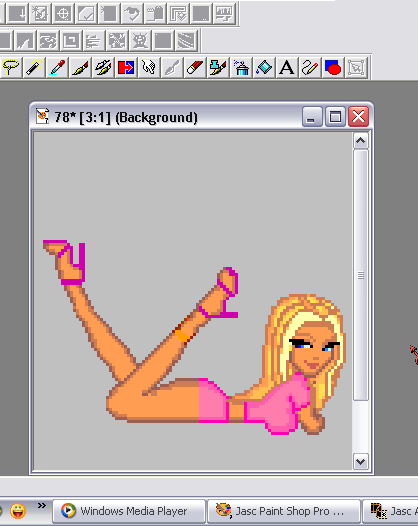This screenshot has height=526, width=418.
Task: Close the 78* image window
Action: [x=358, y=117]
